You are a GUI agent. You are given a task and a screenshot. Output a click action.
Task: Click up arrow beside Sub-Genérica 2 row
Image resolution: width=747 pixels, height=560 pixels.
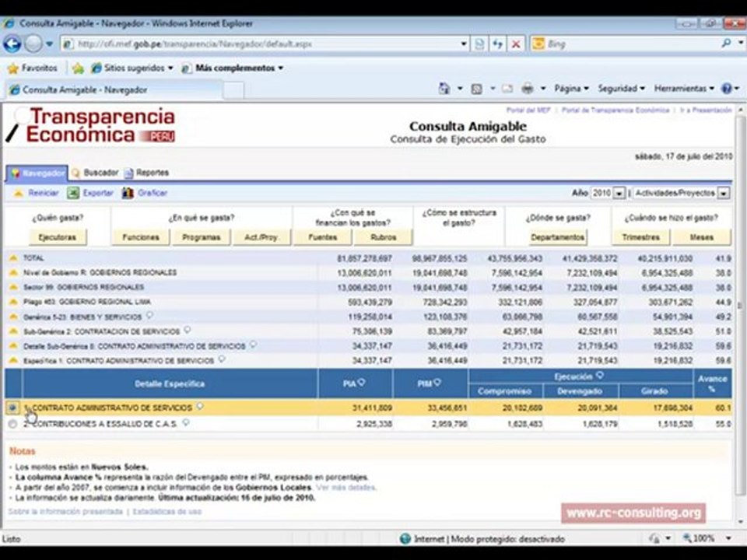point(13,331)
